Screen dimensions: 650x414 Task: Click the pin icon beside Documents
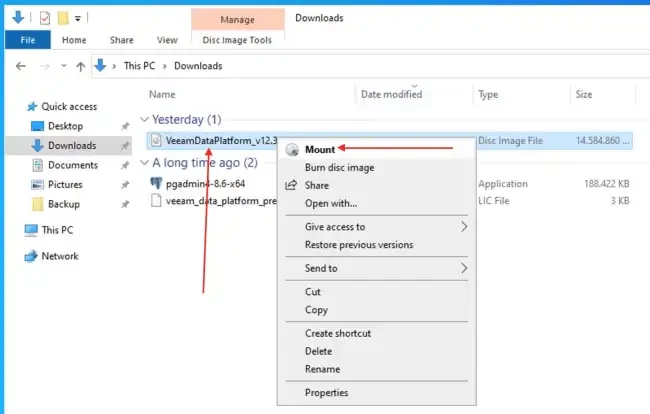point(125,165)
